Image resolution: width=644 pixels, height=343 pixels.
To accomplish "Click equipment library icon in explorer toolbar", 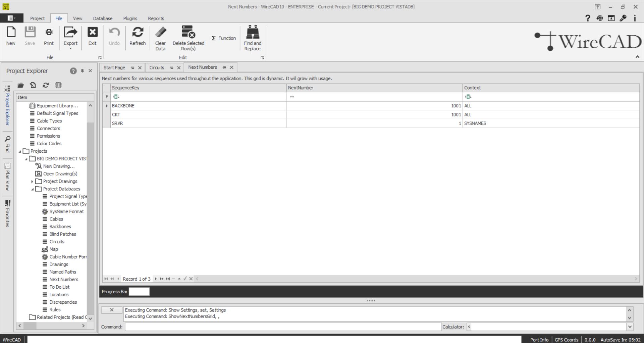I will click(58, 85).
